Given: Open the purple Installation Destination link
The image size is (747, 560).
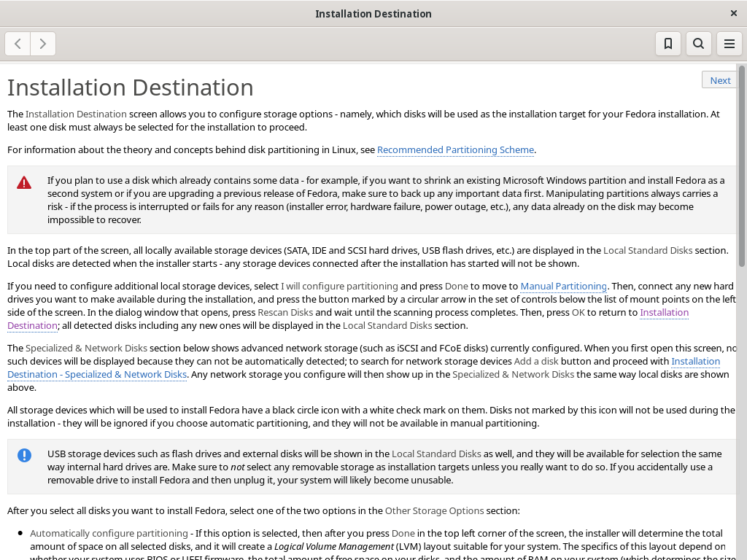Looking at the screenshot, I should pyautogui.click(x=664, y=312).
